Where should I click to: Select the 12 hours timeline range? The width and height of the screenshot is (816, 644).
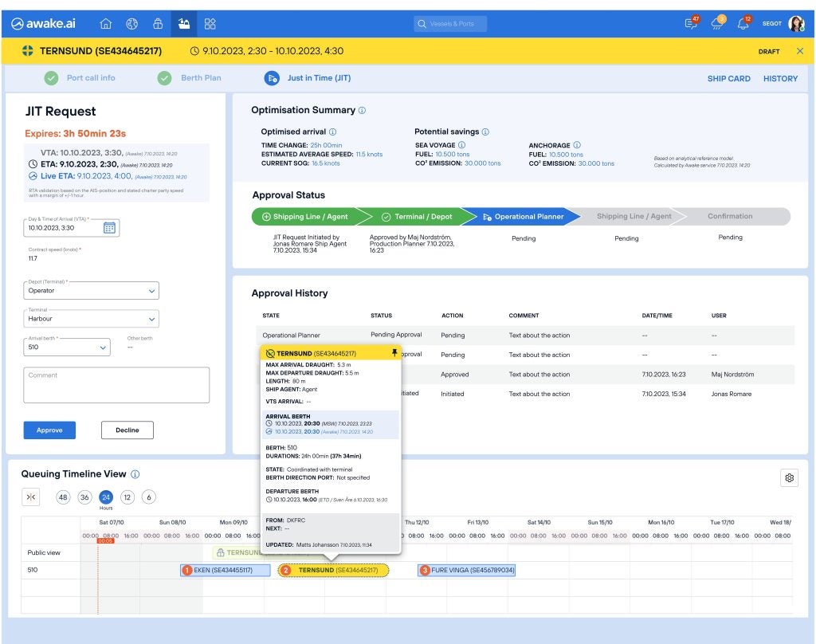127,497
